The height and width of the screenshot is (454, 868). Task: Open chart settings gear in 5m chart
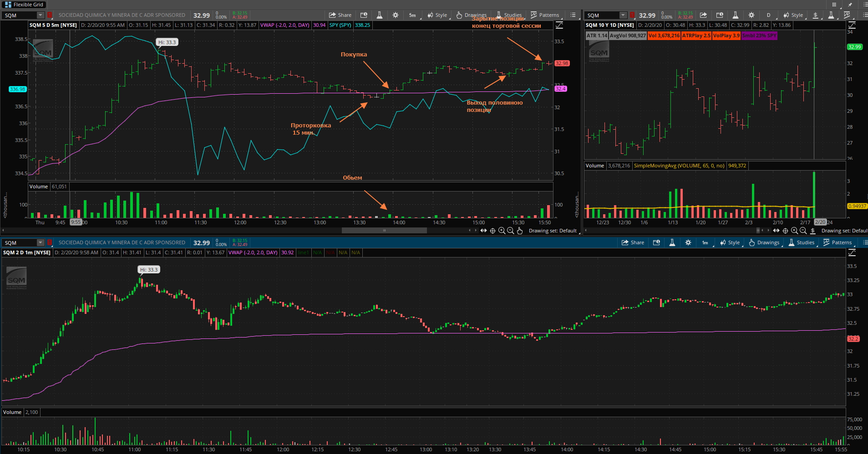pos(396,15)
